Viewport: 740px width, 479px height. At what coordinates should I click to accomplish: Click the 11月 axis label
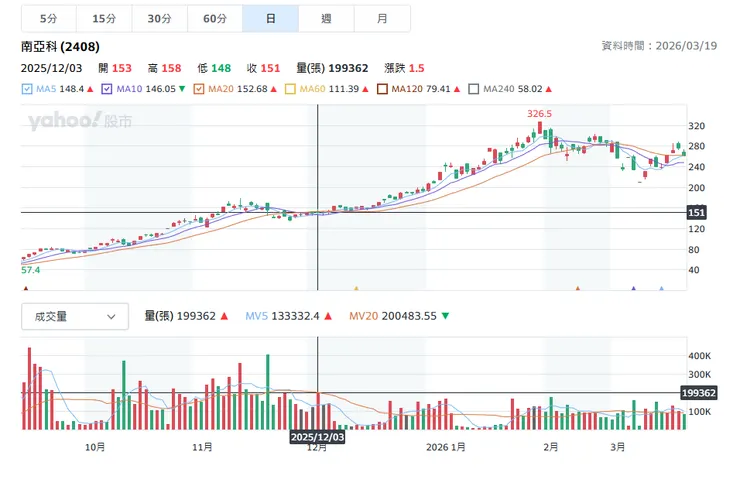202,447
